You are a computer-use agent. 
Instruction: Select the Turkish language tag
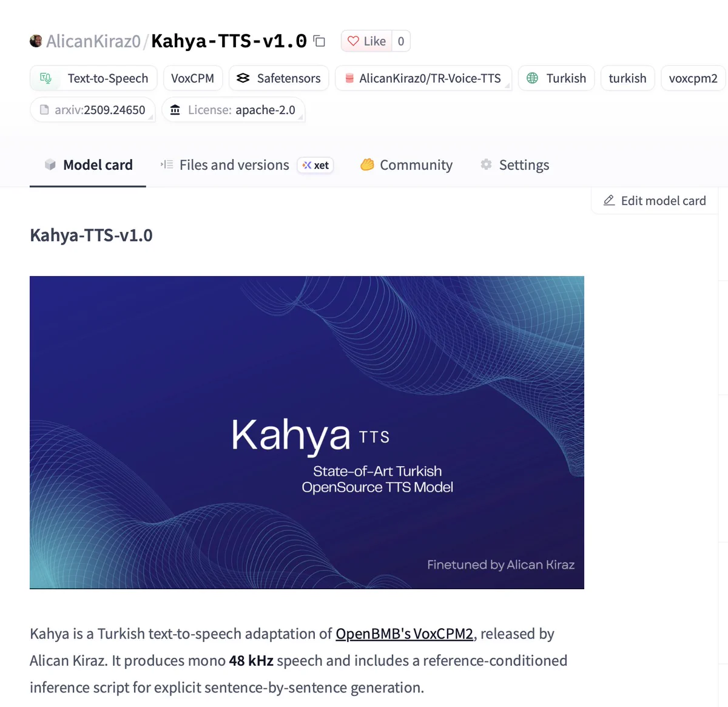coord(556,78)
